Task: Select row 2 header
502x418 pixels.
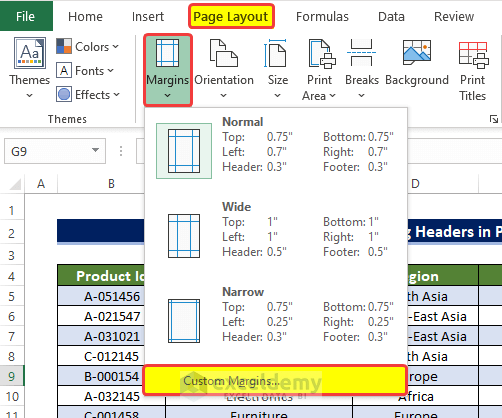Action: coord(12,233)
